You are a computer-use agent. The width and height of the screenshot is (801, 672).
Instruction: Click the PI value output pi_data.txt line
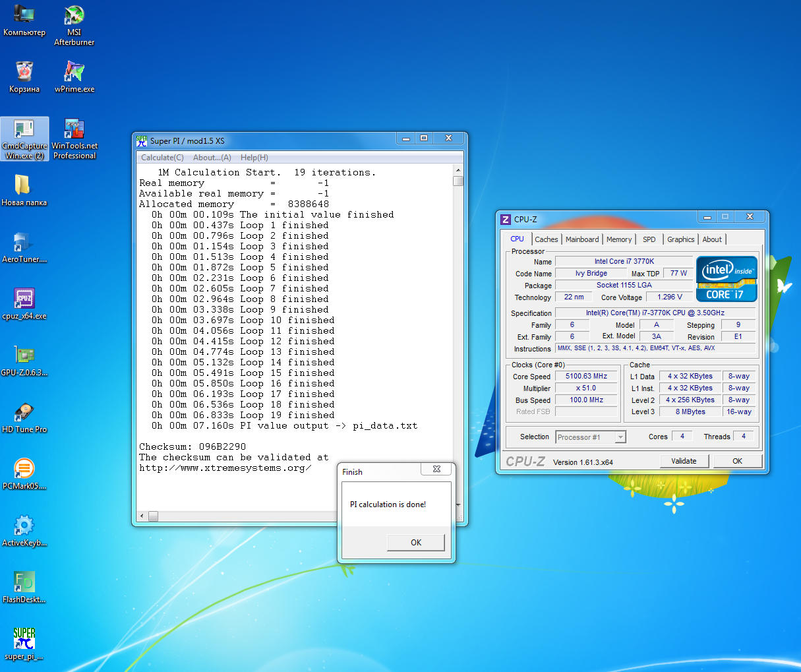[285, 426]
